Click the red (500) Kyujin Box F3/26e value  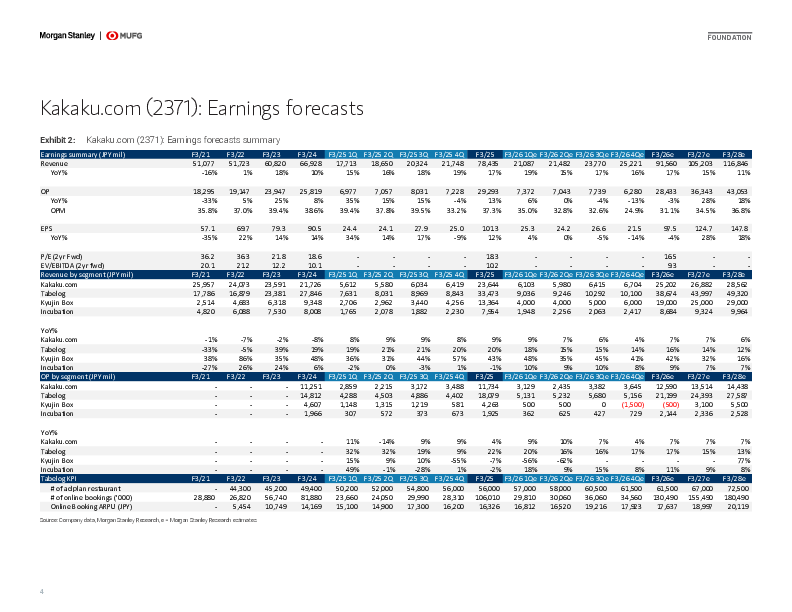(x=670, y=405)
